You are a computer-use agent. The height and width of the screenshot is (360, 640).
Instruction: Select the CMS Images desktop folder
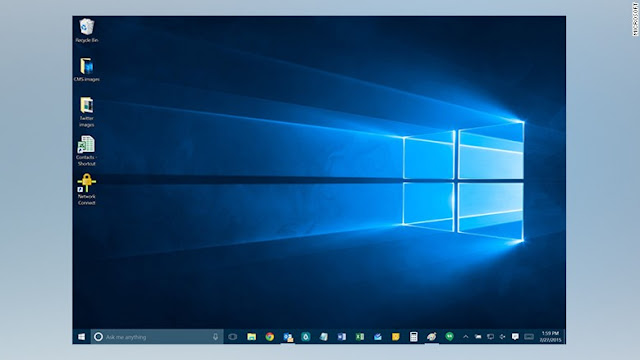pos(87,69)
